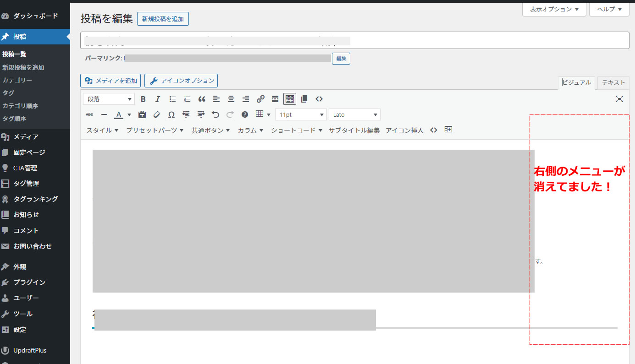
Task: Open the Lato font family dropdown
Action: [x=354, y=114]
